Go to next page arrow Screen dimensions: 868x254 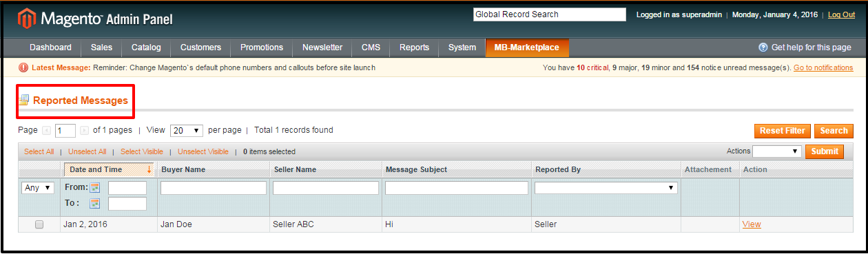point(84,130)
